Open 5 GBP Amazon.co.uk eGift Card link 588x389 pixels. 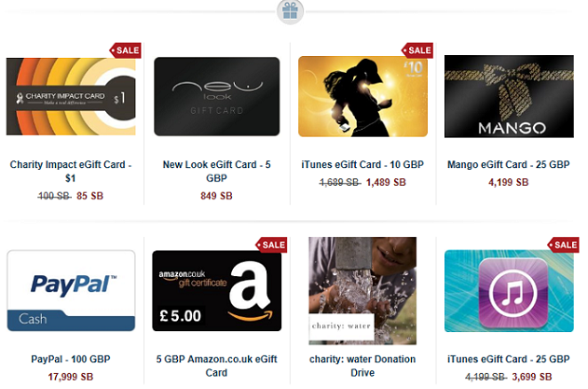pyautogui.click(x=217, y=366)
